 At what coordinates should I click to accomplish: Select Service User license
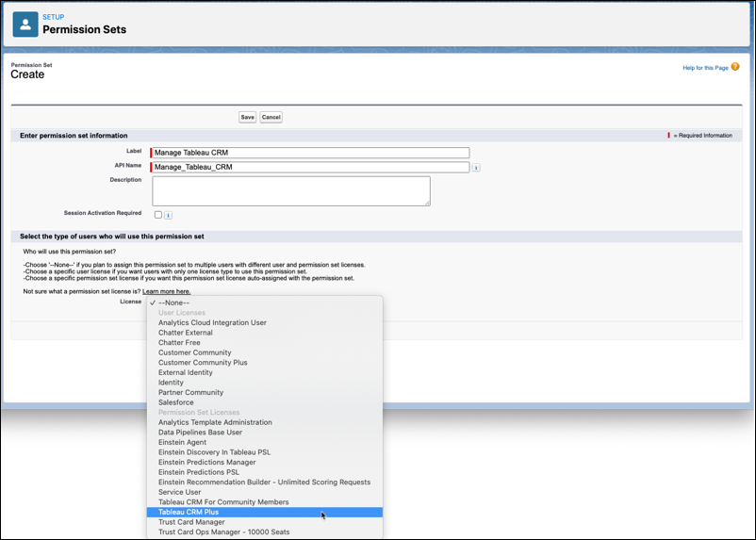[265, 492]
